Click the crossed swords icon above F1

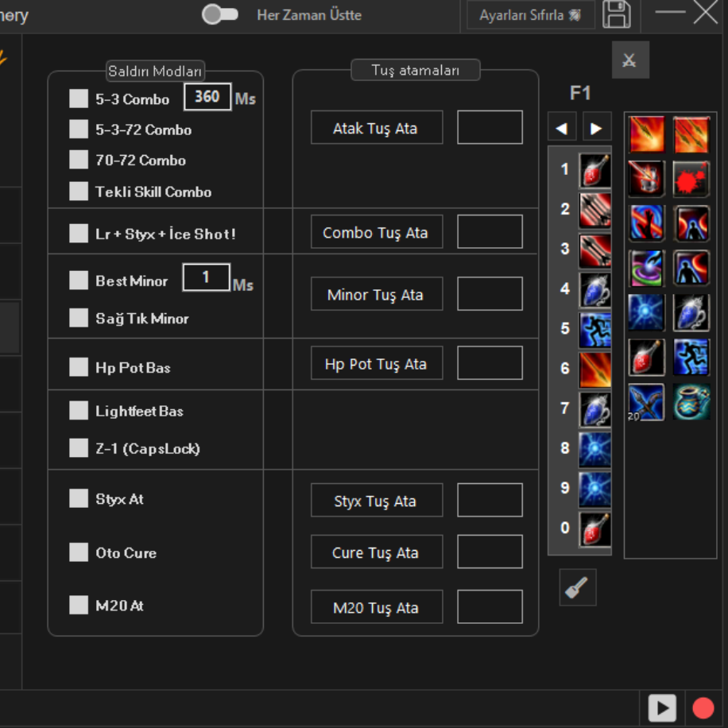[630, 60]
